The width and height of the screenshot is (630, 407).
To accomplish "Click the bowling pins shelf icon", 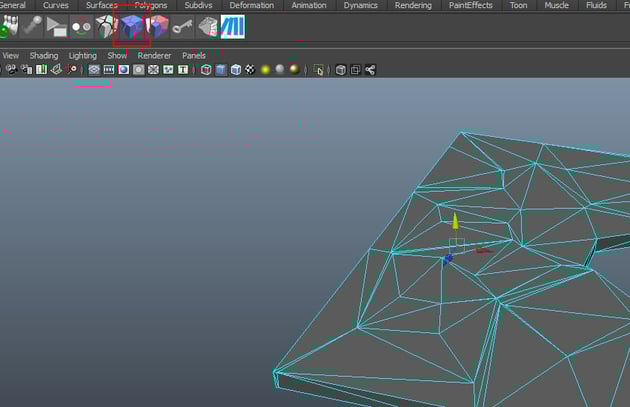I will 10,27.
